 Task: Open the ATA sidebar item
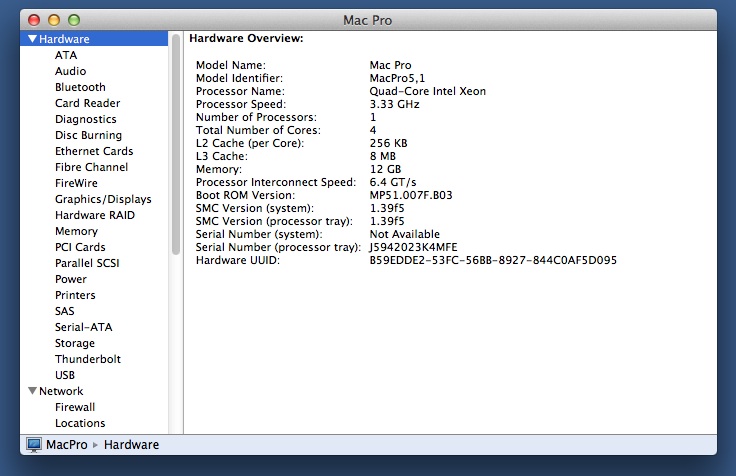(66, 55)
